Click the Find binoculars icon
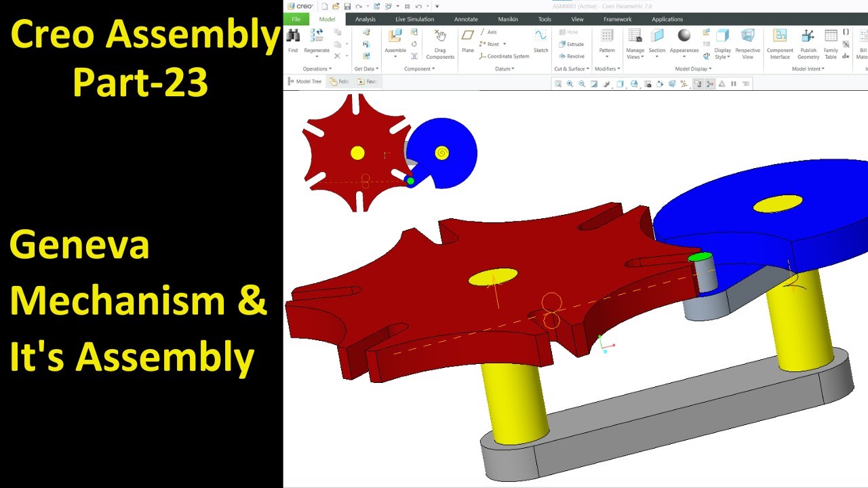This screenshot has height=488, width=868. tap(293, 36)
